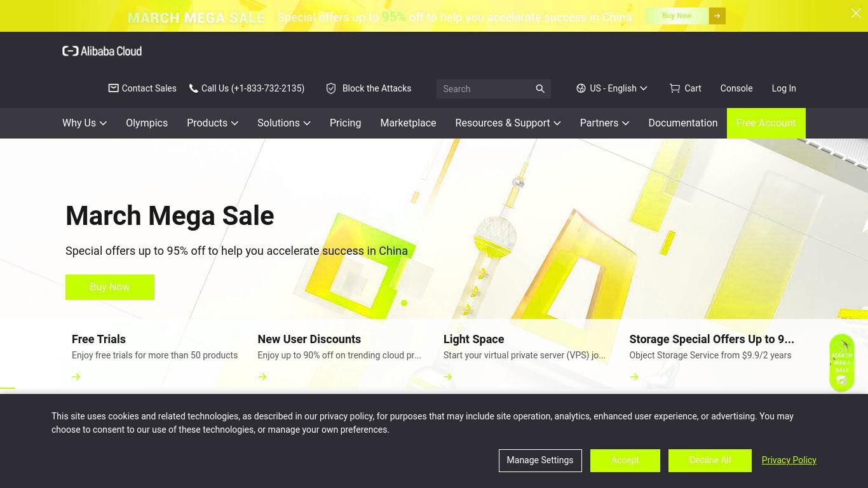Click 'Enjoy free trials for more than 50 products'
The height and width of the screenshot is (488, 868).
pyautogui.click(x=155, y=355)
